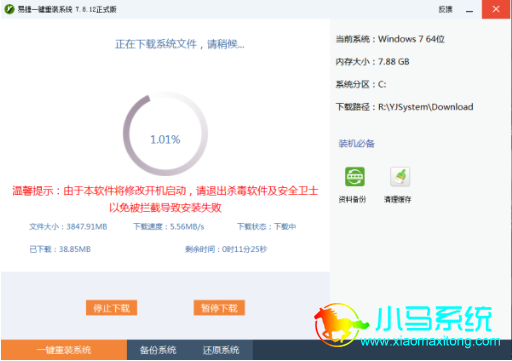Close the window with red X
The height and width of the screenshot is (361, 512).
[496, 9]
